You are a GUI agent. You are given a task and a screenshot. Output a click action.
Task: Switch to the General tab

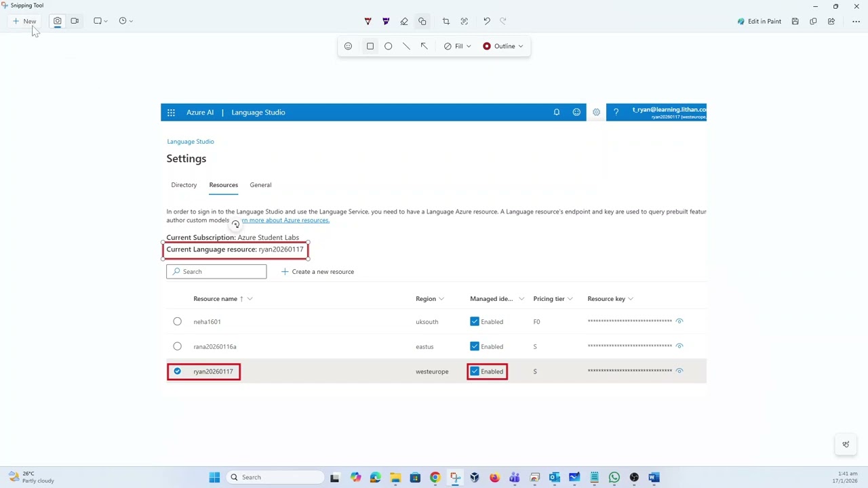click(260, 185)
